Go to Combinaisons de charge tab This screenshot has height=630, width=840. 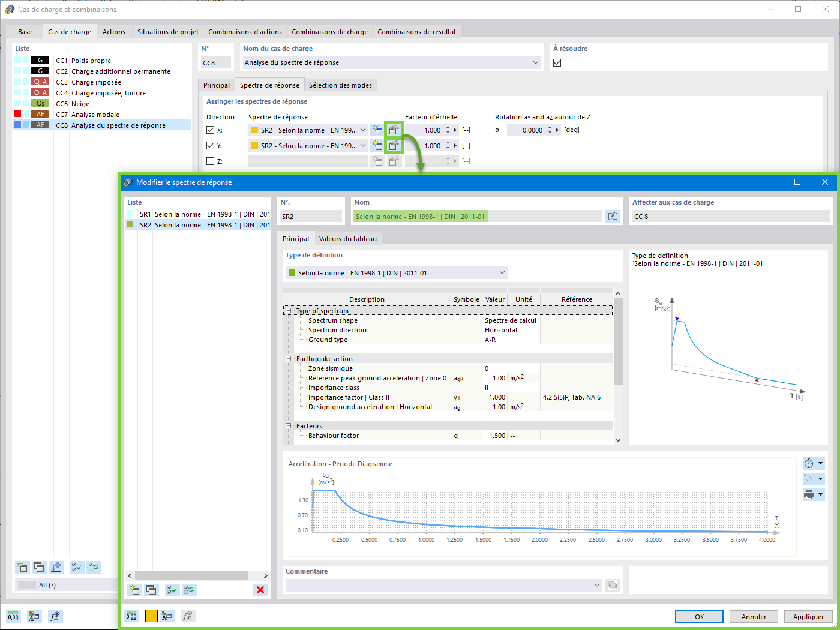click(329, 32)
